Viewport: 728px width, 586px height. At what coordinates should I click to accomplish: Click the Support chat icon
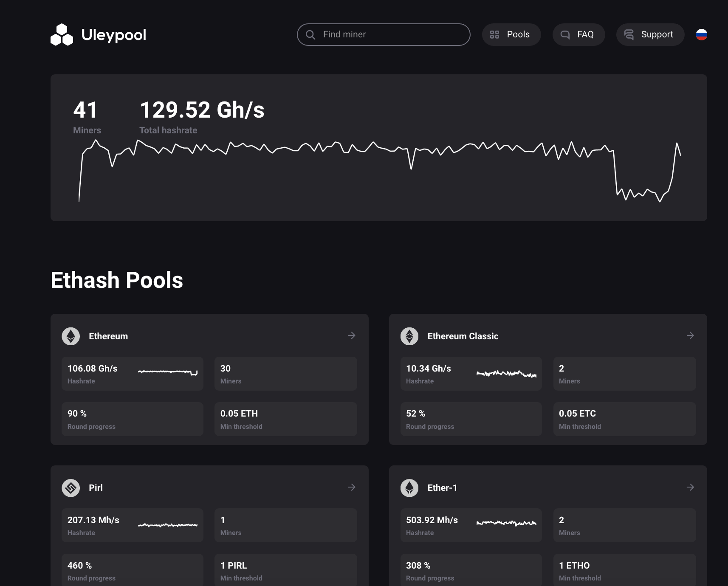tap(629, 34)
